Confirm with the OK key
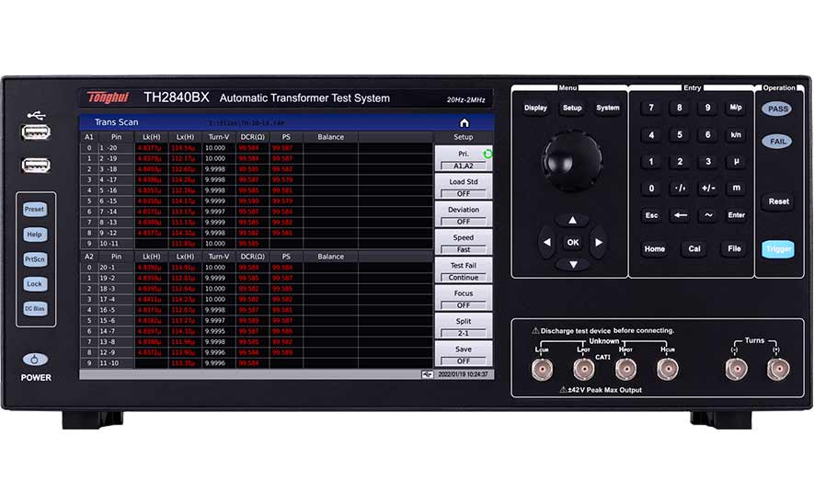Image resolution: width=814 pixels, height=504 pixels. point(573,243)
